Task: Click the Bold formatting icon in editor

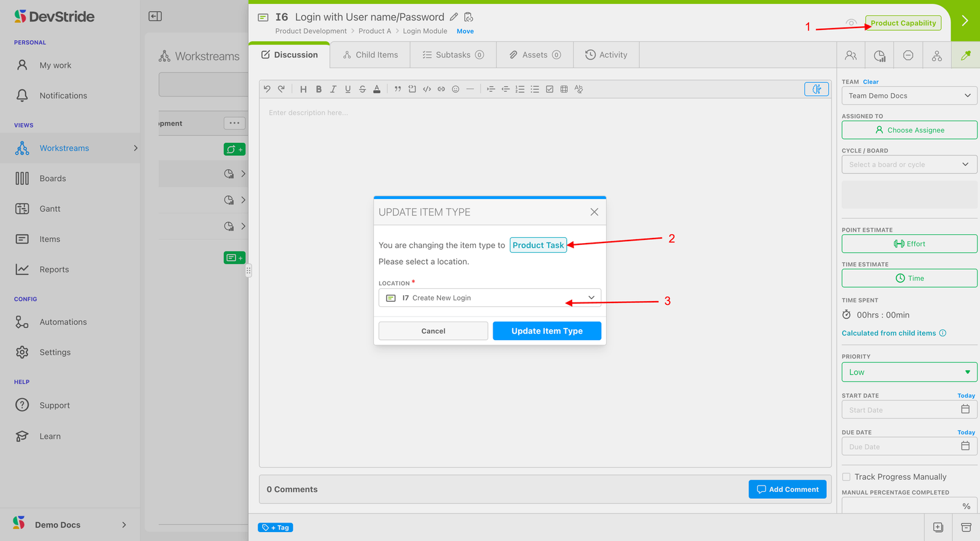Action: [318, 89]
